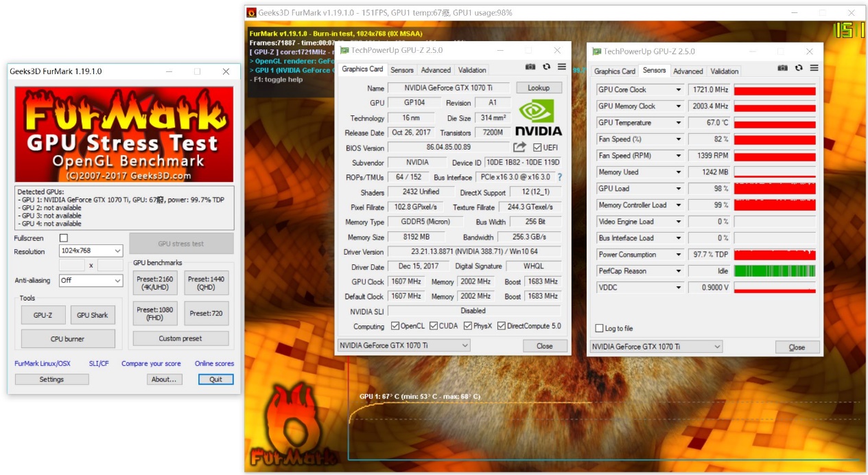Run the Preset:720 benchmark
Image resolution: width=868 pixels, height=475 pixels.
click(207, 314)
